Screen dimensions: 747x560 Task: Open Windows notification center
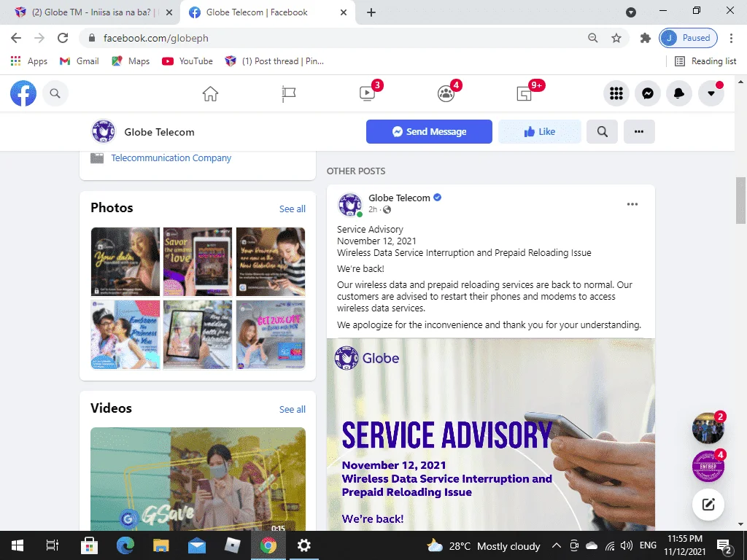pos(724,546)
